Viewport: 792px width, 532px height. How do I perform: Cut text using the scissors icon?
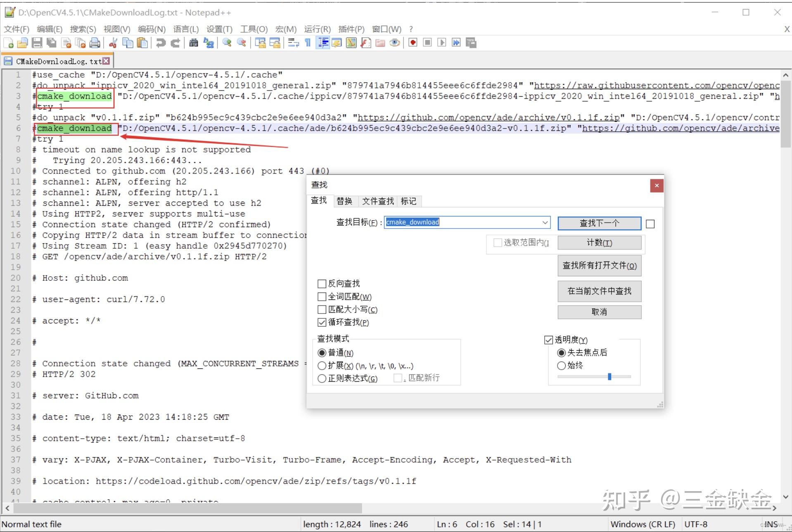coord(113,43)
